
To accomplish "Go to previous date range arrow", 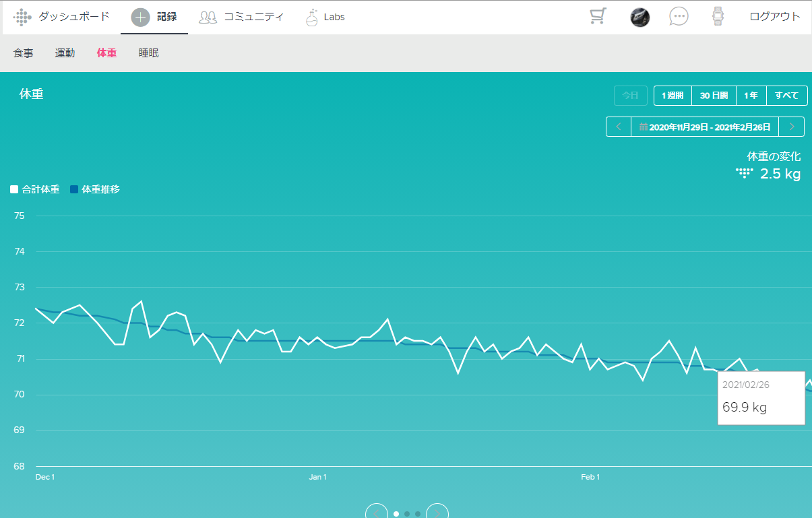I will [x=619, y=127].
